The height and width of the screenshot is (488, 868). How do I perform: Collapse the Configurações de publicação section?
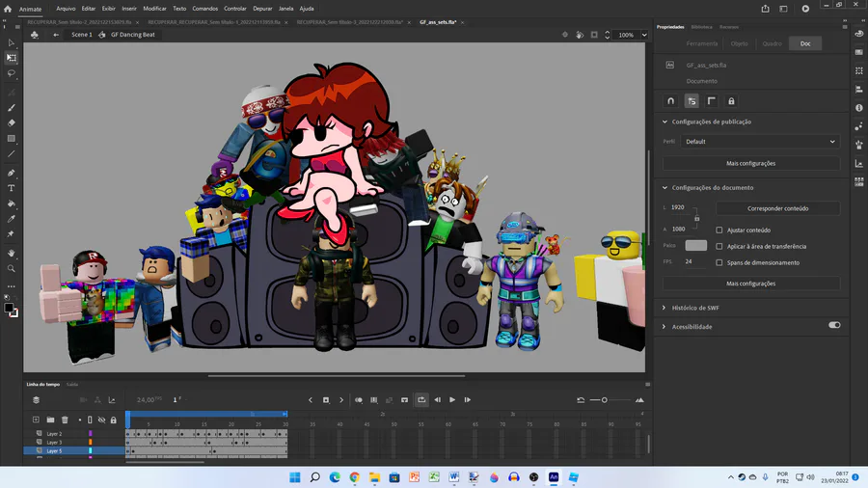click(665, 122)
